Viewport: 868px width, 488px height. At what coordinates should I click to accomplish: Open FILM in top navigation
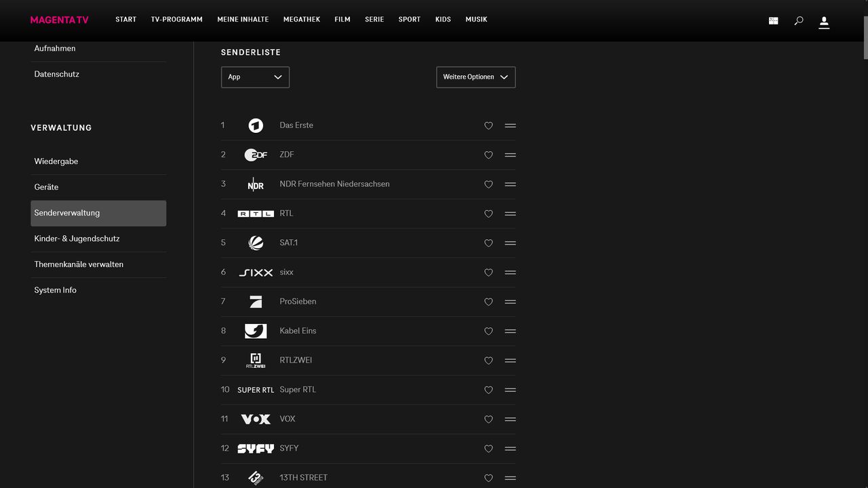pyautogui.click(x=342, y=20)
